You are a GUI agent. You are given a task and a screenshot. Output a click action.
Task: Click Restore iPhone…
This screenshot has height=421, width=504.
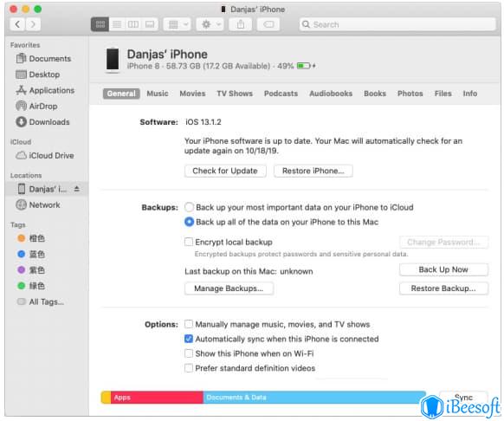tap(313, 171)
